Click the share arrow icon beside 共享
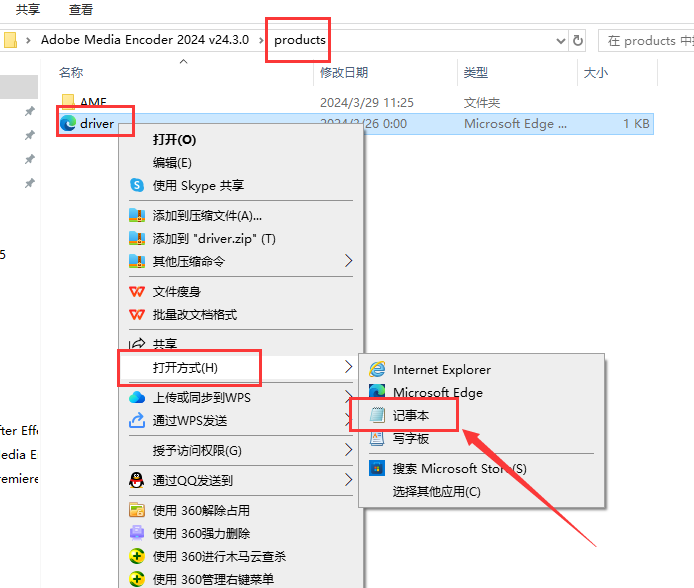Screen dimensions: 694x588 [137, 344]
